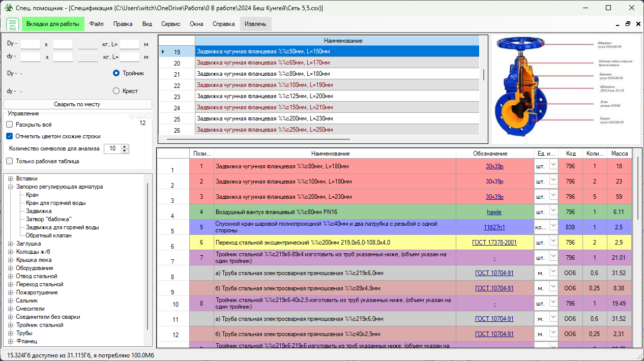Click the biohazard app icon in title bar
This screenshot has width=644, height=361.
point(9,8)
